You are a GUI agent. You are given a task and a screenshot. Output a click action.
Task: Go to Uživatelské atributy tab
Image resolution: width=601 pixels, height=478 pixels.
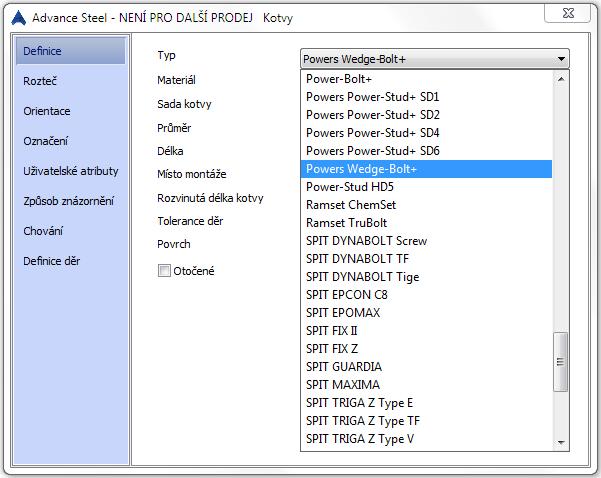coord(71,171)
